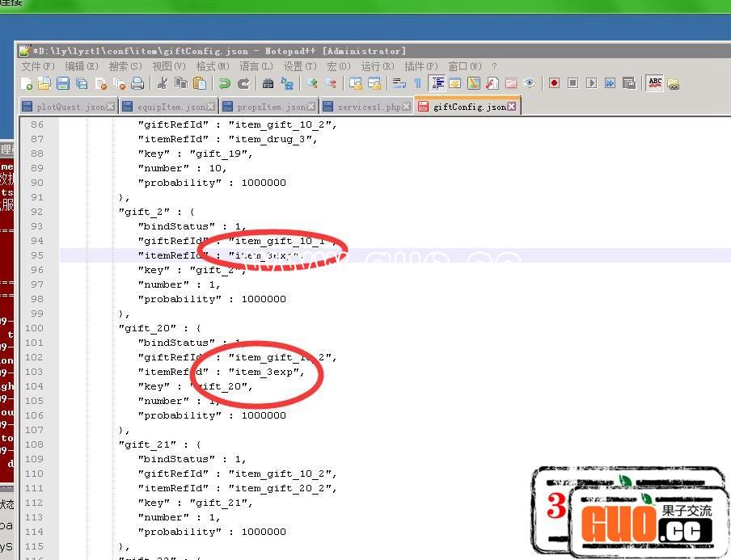Toggle word wrap in the toolbar
The width and height of the screenshot is (731, 560).
pos(399,83)
